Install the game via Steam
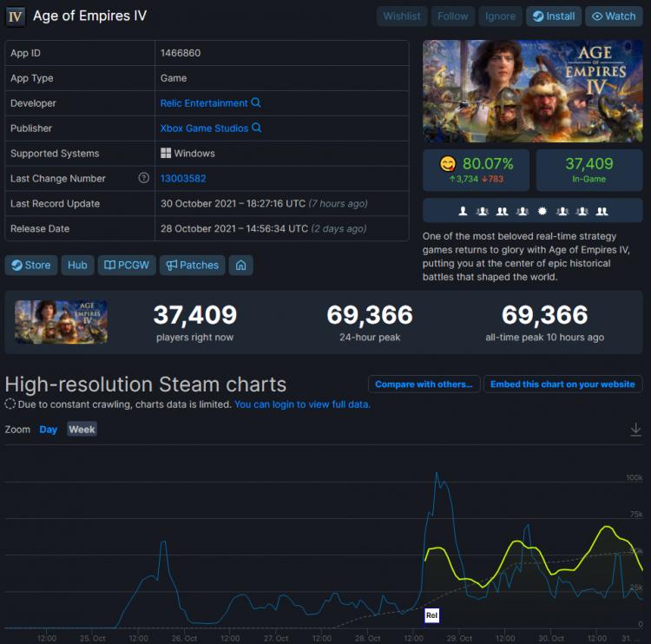The width and height of the screenshot is (651, 644). 554,16
